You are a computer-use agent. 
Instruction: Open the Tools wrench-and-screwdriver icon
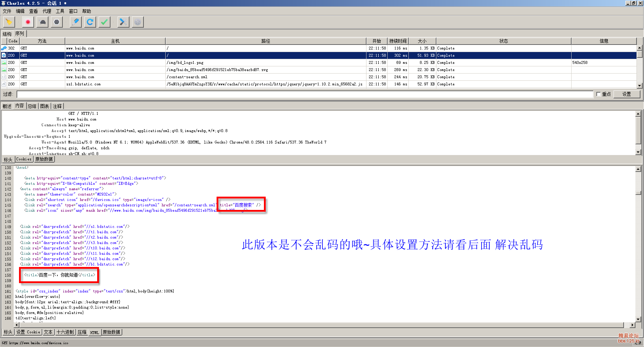tap(123, 22)
